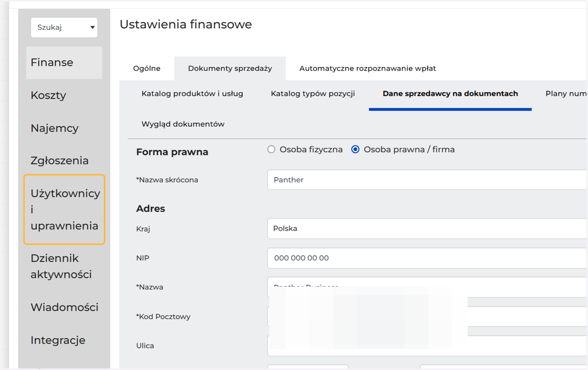This screenshot has width=588, height=370.
Task: Open the Wygląd dokumentów subtab
Action: point(183,124)
